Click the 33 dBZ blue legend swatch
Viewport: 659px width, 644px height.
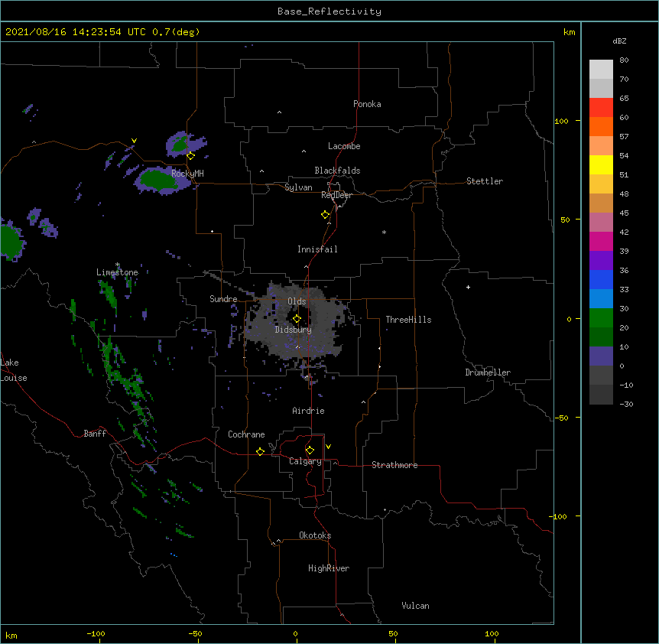(x=601, y=298)
